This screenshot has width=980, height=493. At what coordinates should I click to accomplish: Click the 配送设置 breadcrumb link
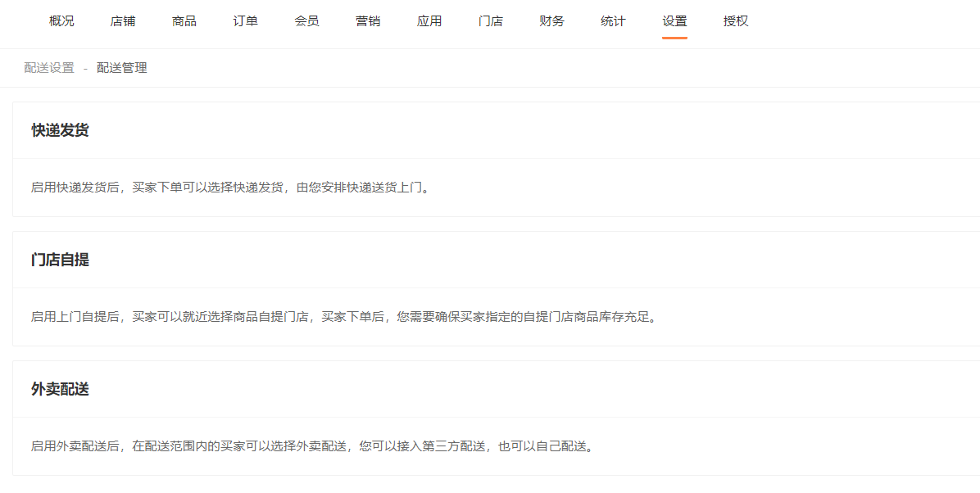[48, 68]
